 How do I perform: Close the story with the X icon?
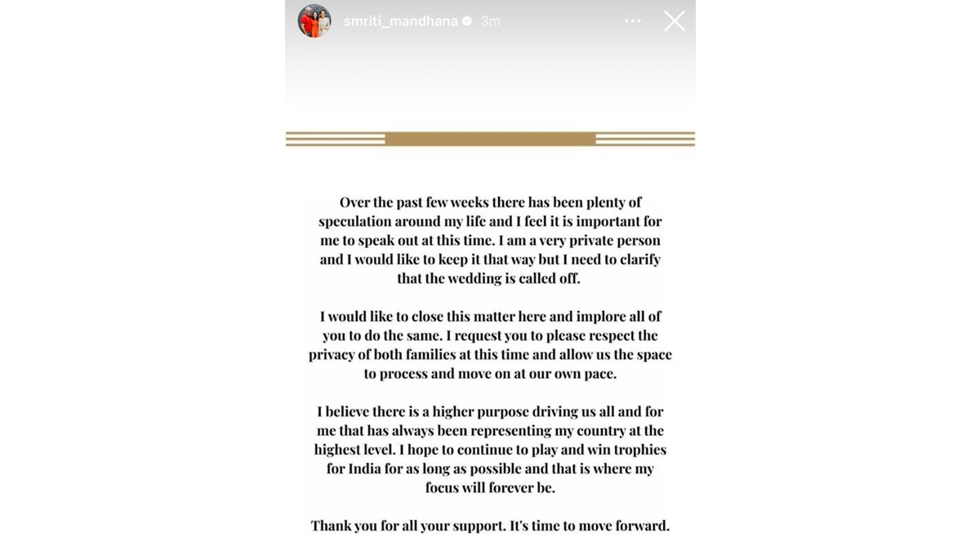point(675,21)
